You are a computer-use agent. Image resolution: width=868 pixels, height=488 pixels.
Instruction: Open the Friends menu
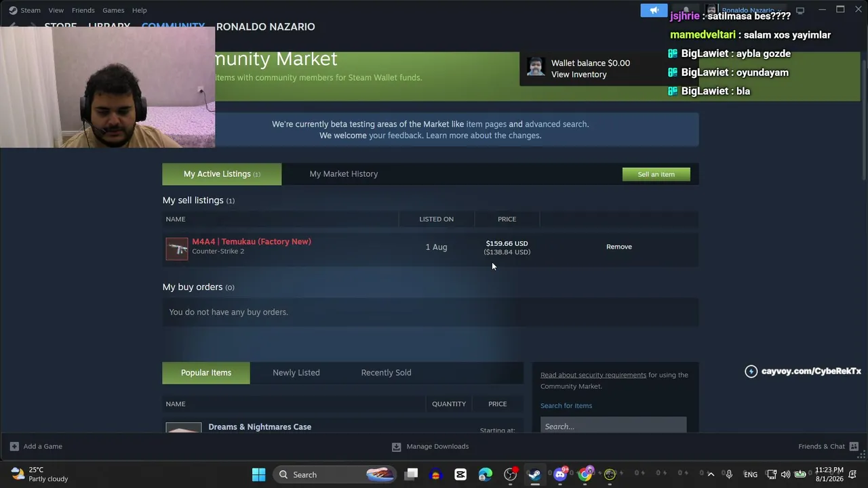[83, 10]
